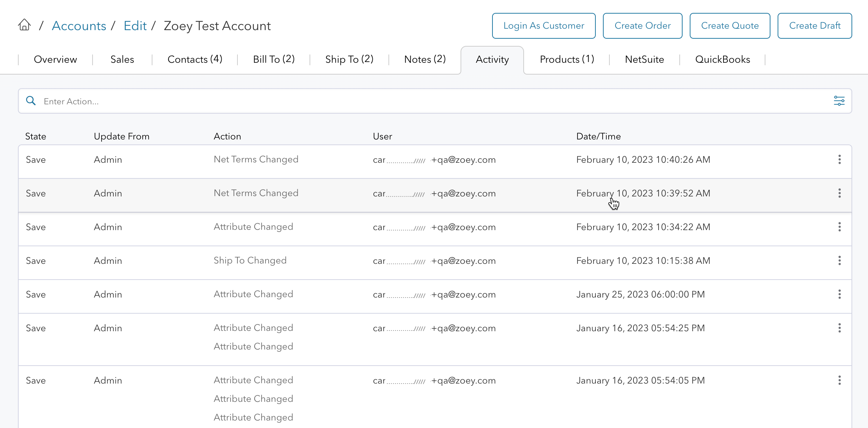Open the three-dot menu for the 10:40:26 AM entry
Viewport: 868px width, 428px height.
click(839, 160)
